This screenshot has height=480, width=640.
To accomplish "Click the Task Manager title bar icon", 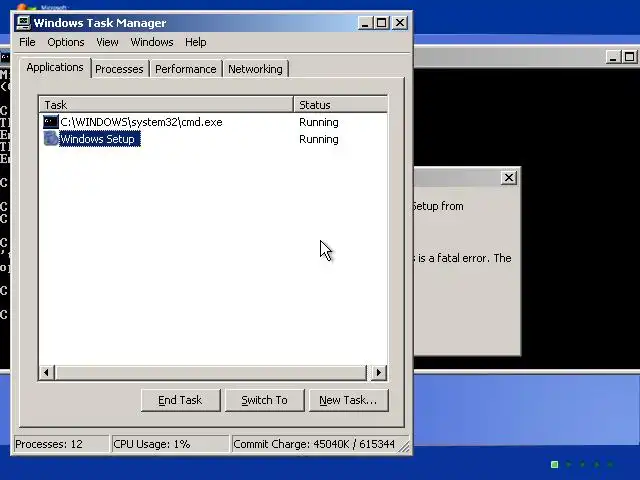I will tap(23, 23).
